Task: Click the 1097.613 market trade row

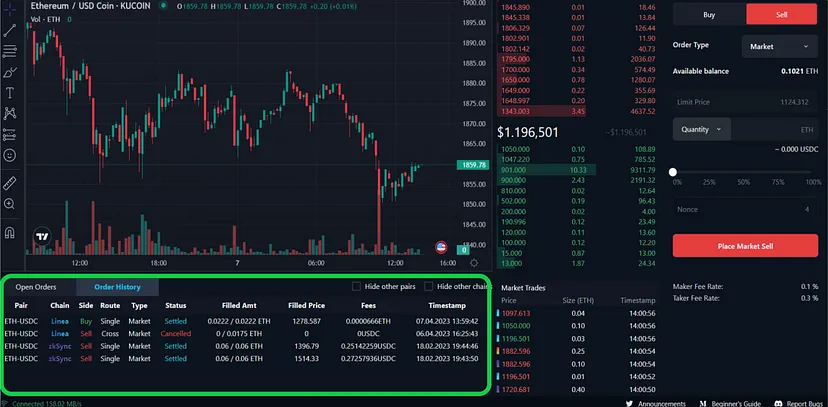Action: [578, 314]
